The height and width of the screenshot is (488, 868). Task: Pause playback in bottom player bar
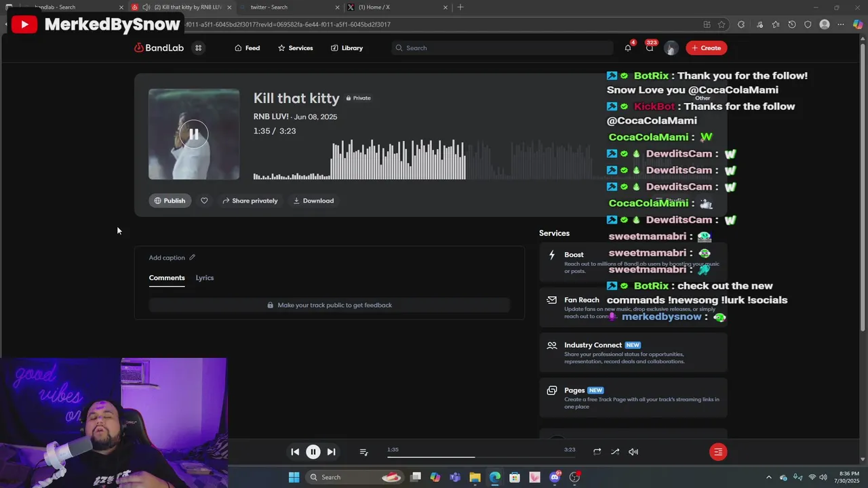click(x=313, y=451)
